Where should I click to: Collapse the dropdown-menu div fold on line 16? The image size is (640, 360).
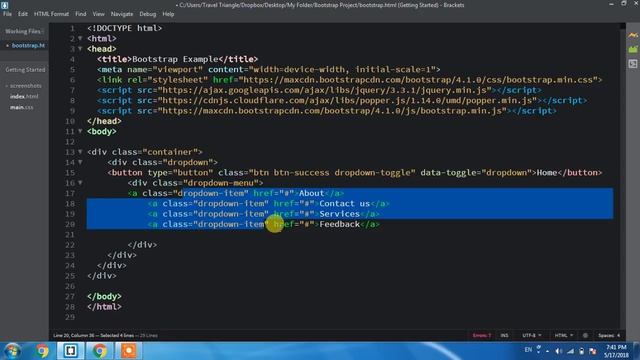(80, 183)
